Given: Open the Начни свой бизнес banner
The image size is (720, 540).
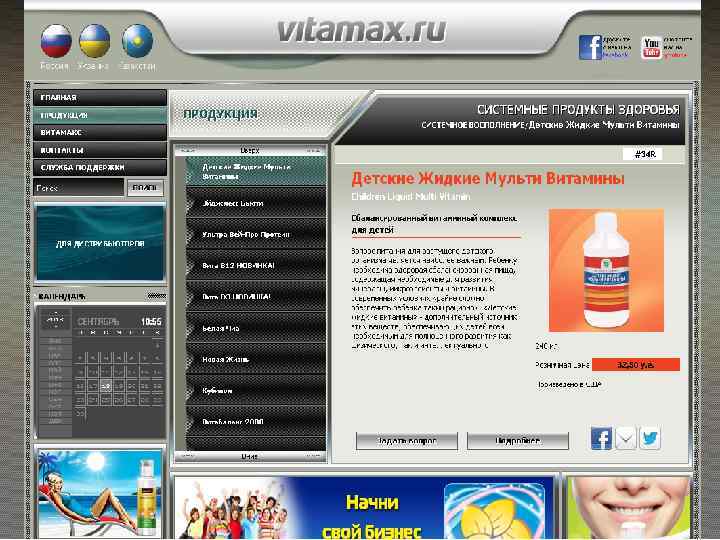Looking at the screenshot, I should tap(365, 508).
